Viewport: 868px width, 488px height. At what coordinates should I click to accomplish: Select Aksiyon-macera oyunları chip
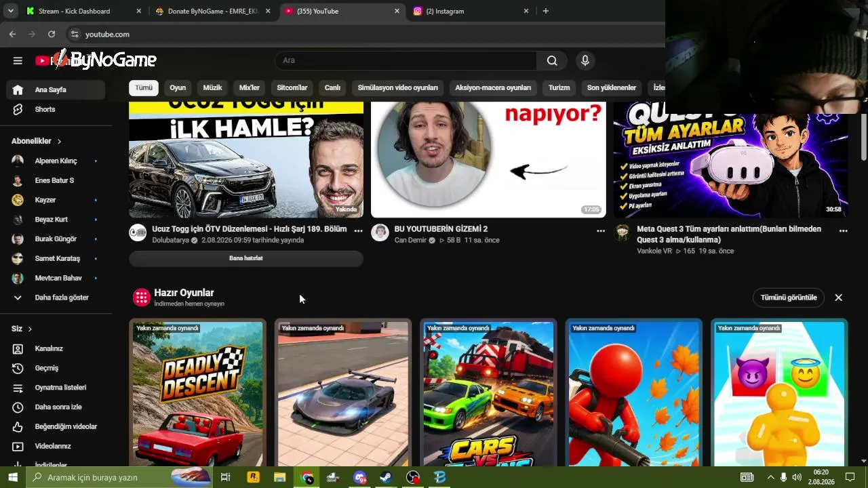point(493,87)
